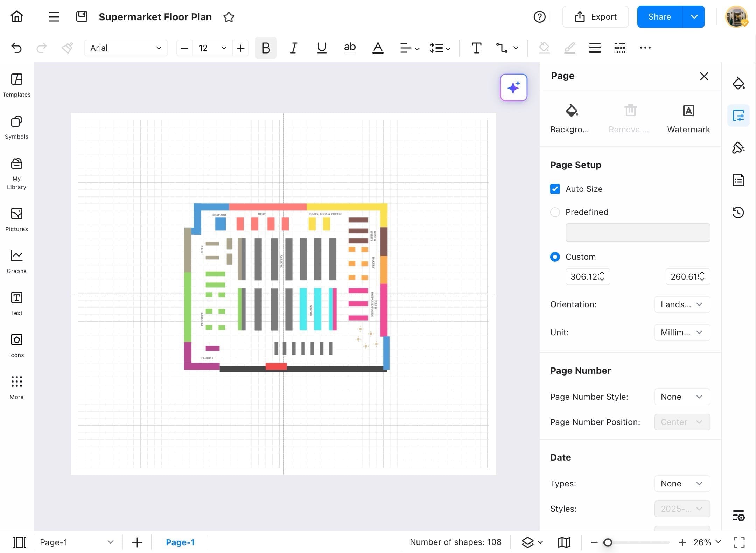Open the Unit dropdown
The width and height of the screenshot is (756, 553).
coord(681,332)
